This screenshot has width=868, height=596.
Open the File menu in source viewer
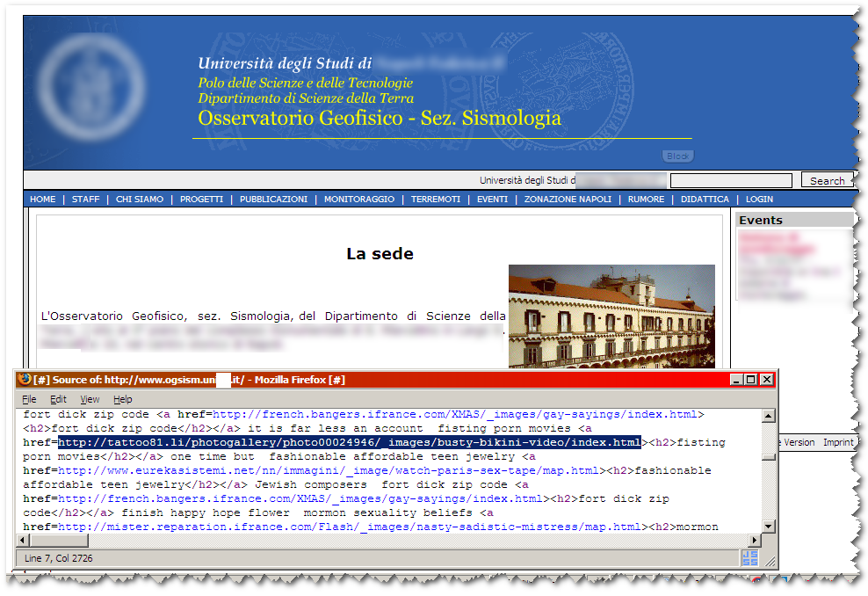29,399
